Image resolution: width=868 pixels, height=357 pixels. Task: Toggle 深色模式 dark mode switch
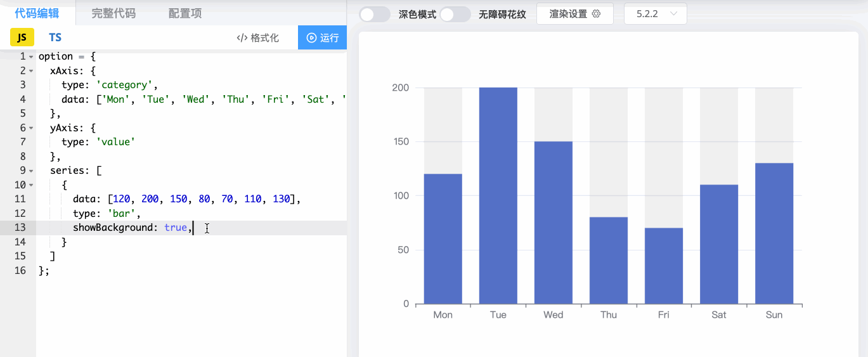(374, 14)
